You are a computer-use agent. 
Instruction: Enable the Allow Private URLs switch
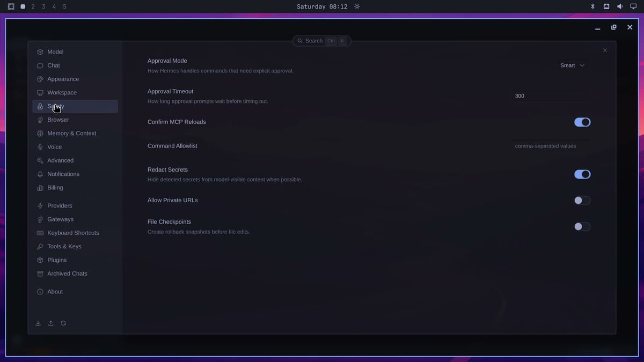(x=582, y=201)
